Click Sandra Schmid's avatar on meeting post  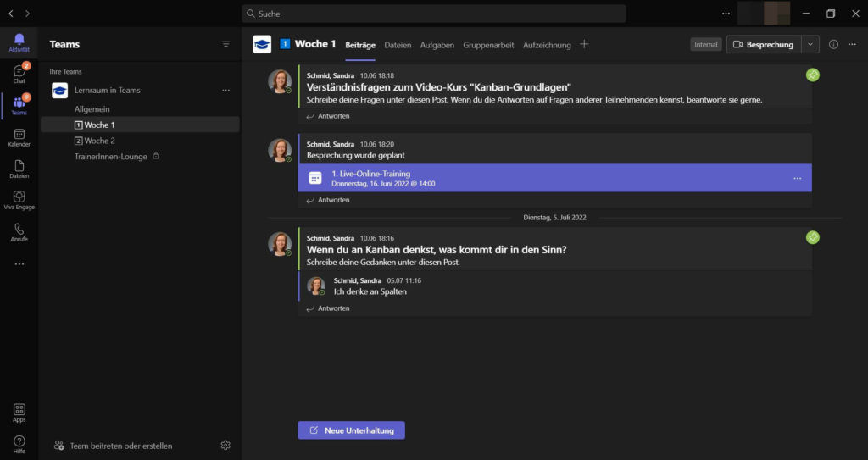click(x=280, y=150)
